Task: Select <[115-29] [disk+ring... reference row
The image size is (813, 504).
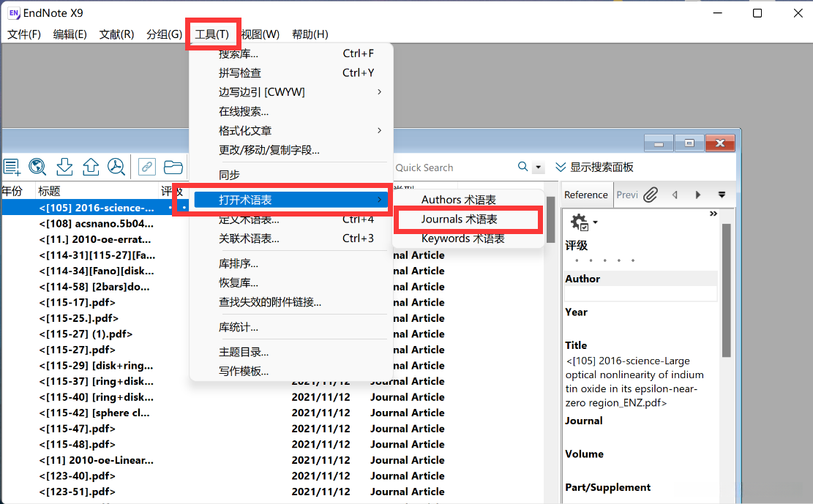Action: 96,366
